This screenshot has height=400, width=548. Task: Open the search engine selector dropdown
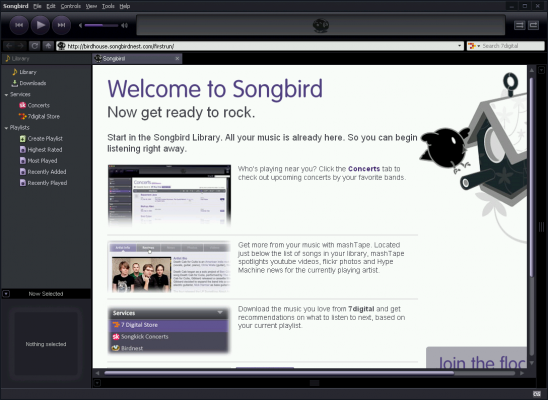point(474,46)
